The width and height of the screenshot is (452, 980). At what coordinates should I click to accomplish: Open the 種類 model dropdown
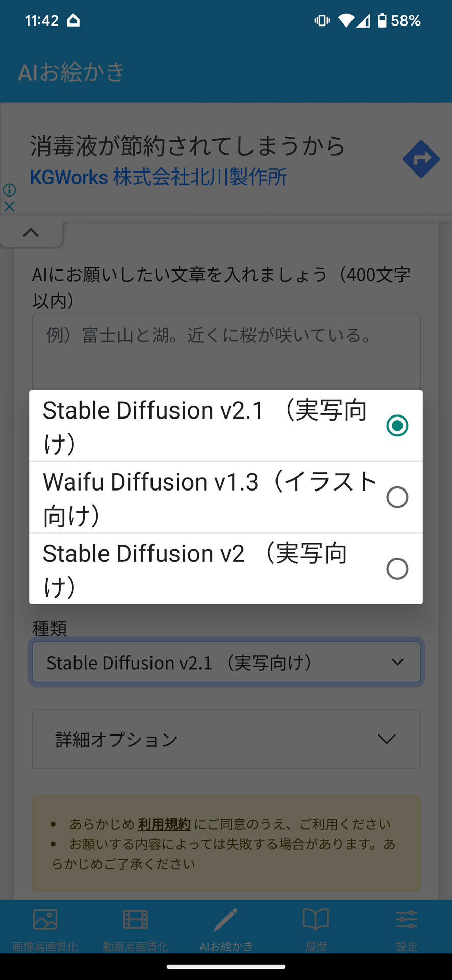pos(226,663)
